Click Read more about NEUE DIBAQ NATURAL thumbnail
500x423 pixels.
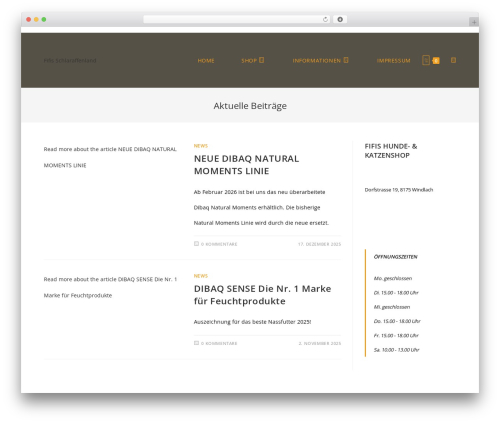110,157
